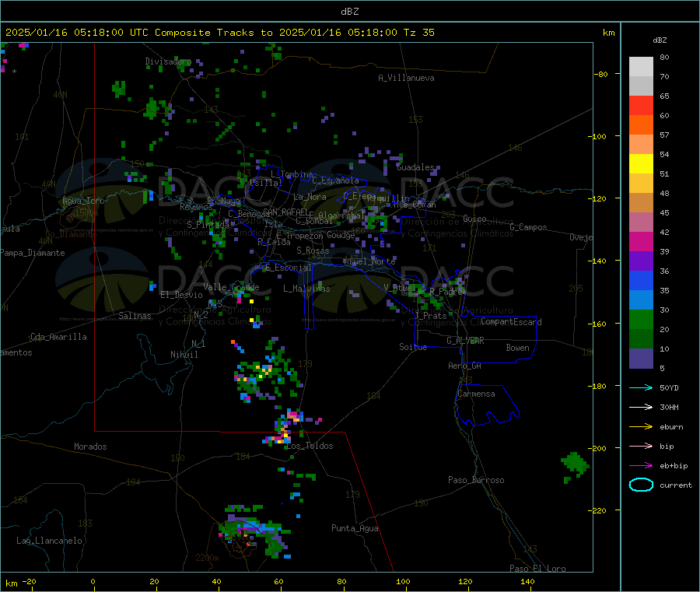Screen dimensions: 700x592
Task: Click the Cda_Amarilla map label
Action: click(x=58, y=337)
